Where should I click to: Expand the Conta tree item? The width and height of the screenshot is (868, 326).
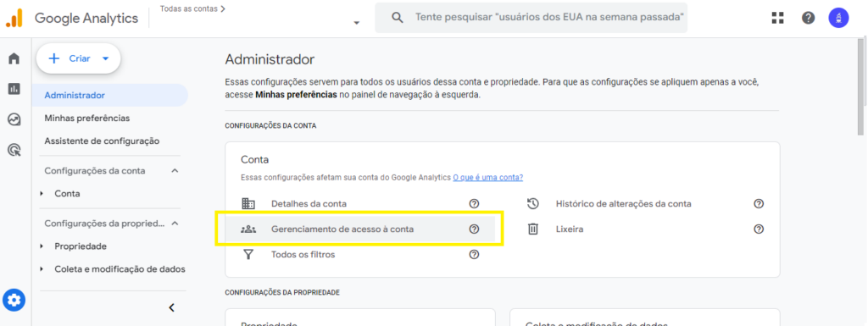point(42,194)
